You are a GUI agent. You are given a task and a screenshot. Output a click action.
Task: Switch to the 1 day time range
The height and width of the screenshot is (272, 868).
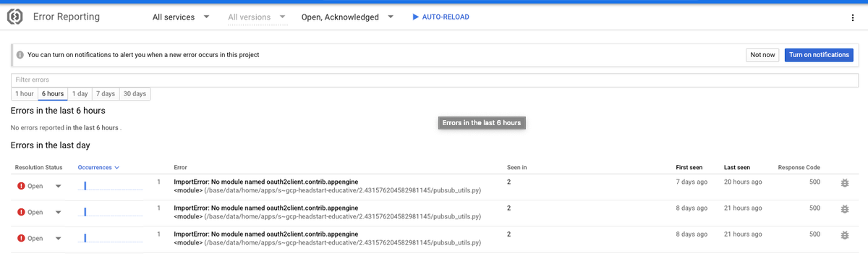pos(80,94)
